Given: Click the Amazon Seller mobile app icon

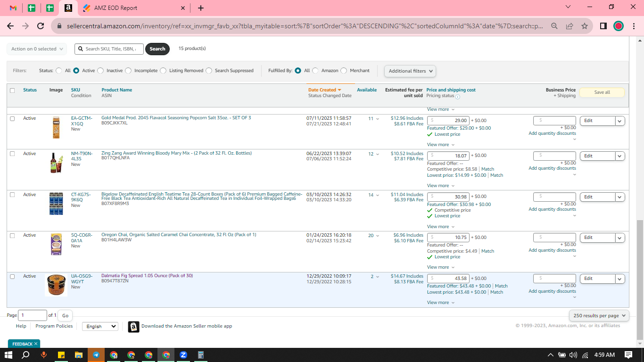Looking at the screenshot, I should point(134,327).
